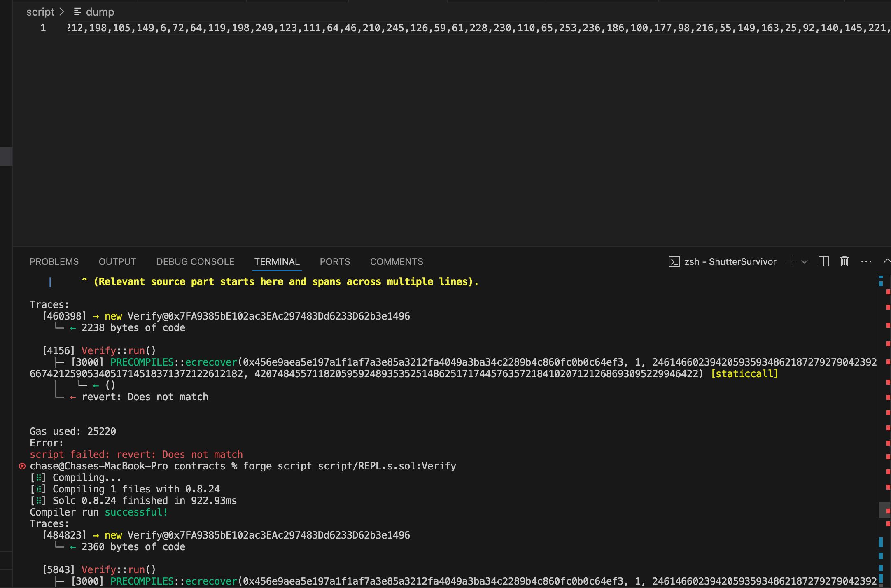The height and width of the screenshot is (588, 891).
Task: Open the DEBUG CONSOLE tab
Action: coord(195,261)
